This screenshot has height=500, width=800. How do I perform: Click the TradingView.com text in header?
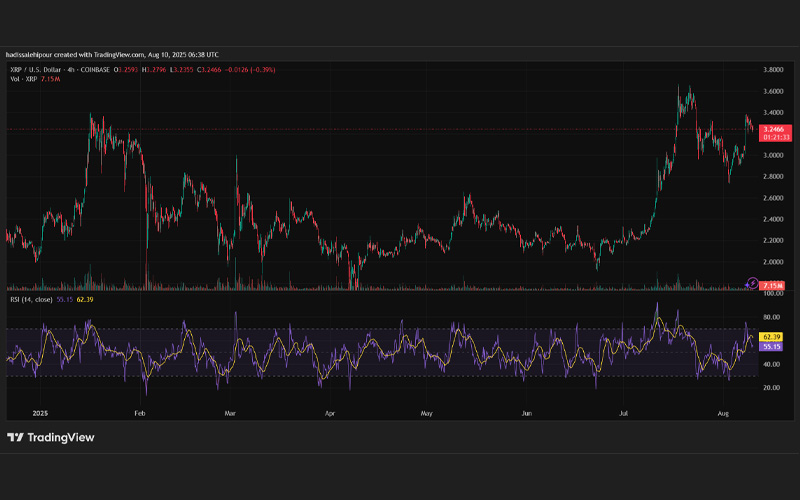[119, 55]
